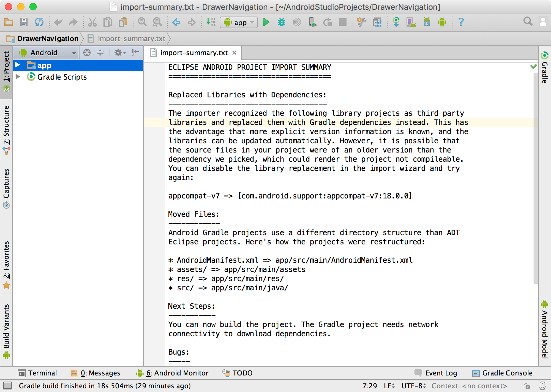Viewport: 551px width, 392px height.
Task: Open Project Structure from the toolbar icon
Action: point(377,22)
